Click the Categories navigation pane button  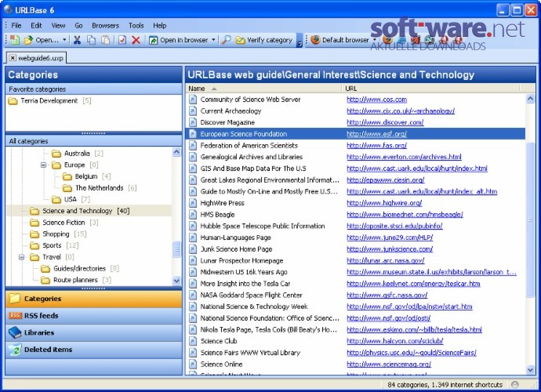point(93,299)
